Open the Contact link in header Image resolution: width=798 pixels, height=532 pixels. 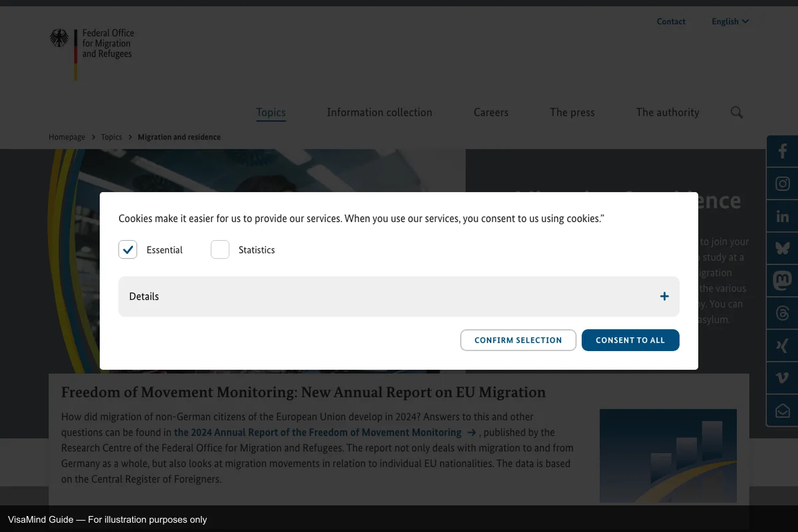tap(671, 21)
